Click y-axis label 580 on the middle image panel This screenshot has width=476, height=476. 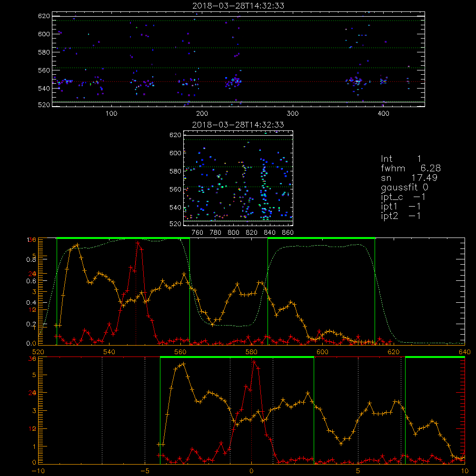[175, 171]
